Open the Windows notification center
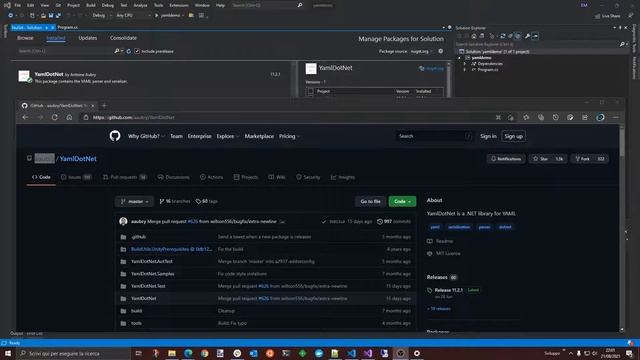This screenshot has height=360, width=640. click(629, 353)
